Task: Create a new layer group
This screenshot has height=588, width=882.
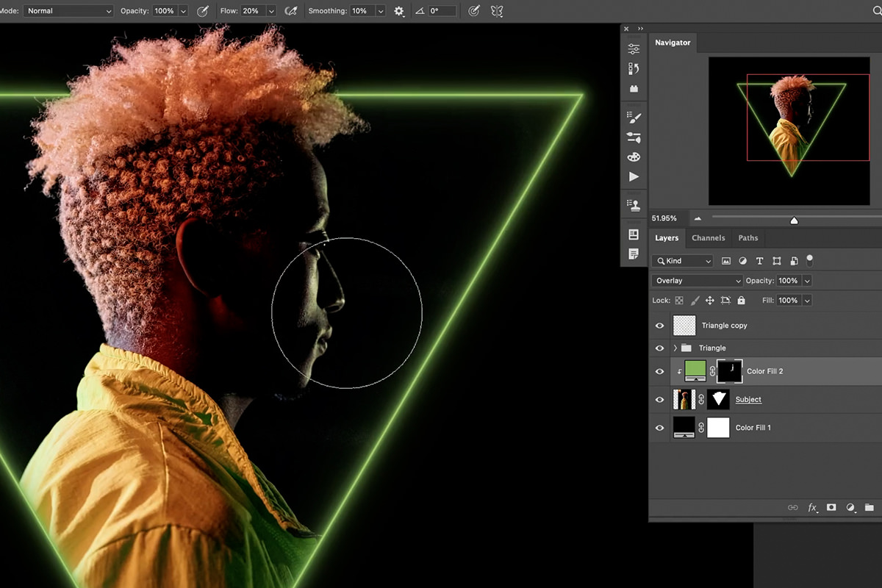Action: click(x=870, y=507)
